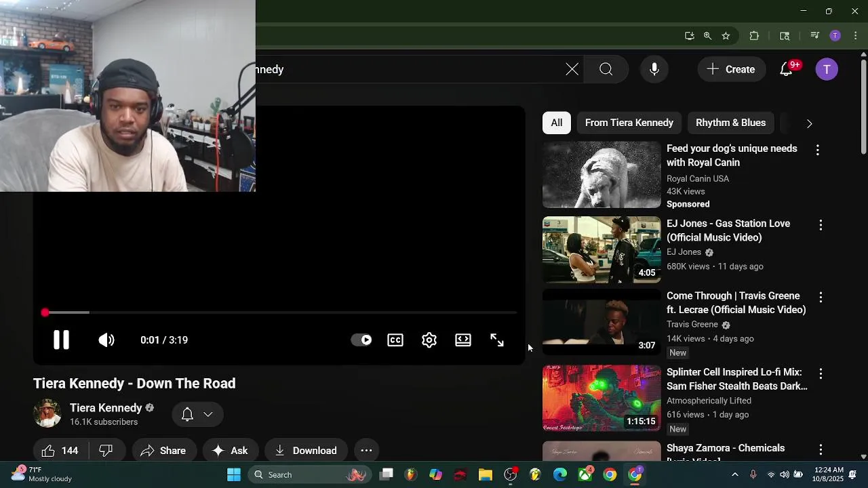The height and width of the screenshot is (488, 868).
Task: Seek using the red video progress bar
Action: tap(280, 312)
